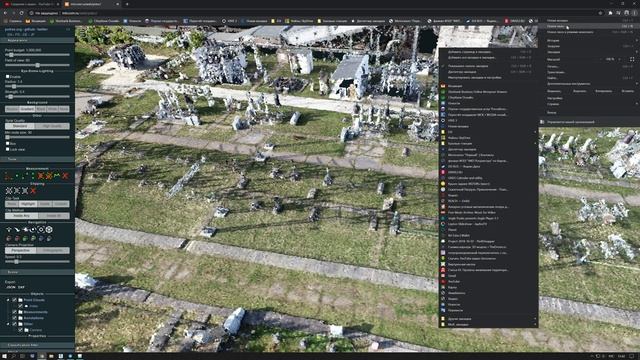Switch to the bottom view cube icon

[49, 238]
